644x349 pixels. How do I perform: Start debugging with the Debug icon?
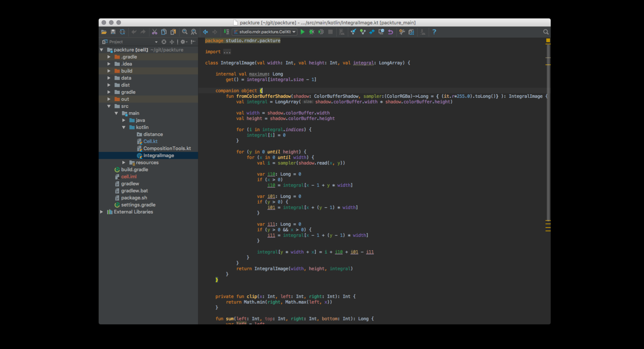(311, 32)
